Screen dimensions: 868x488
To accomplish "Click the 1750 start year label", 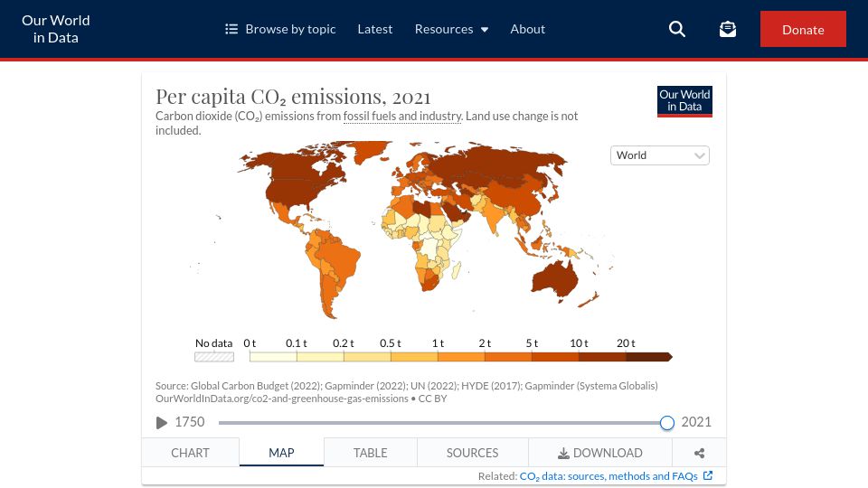I will coord(190,422).
